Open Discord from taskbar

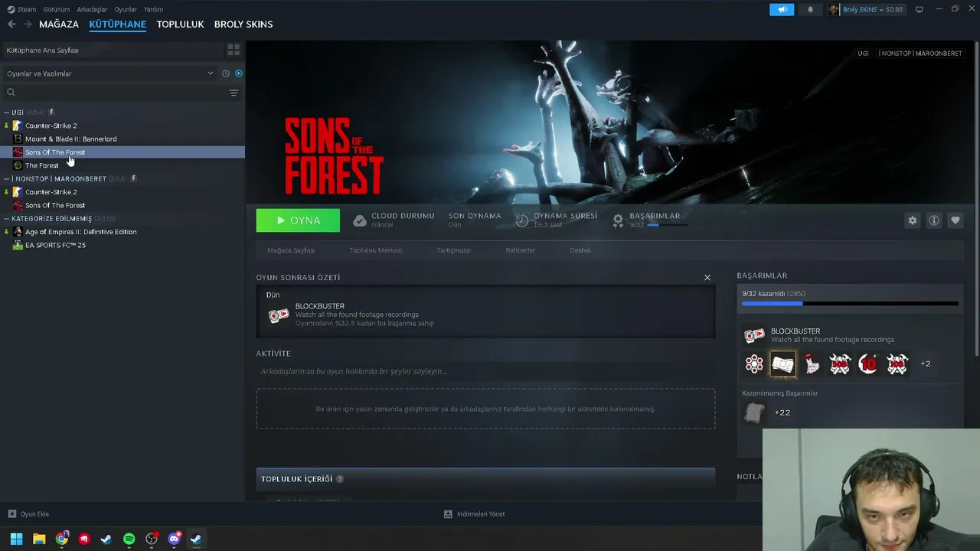click(174, 539)
